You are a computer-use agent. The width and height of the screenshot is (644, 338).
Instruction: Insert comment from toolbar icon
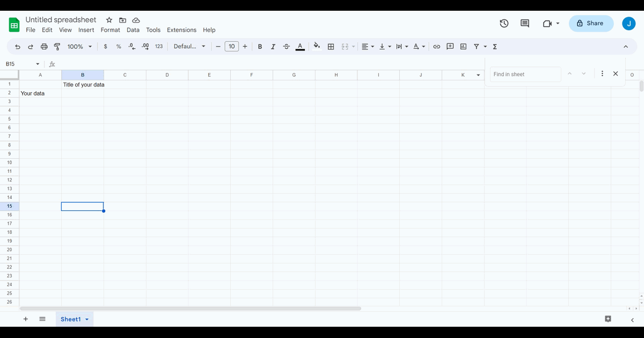coord(450,47)
